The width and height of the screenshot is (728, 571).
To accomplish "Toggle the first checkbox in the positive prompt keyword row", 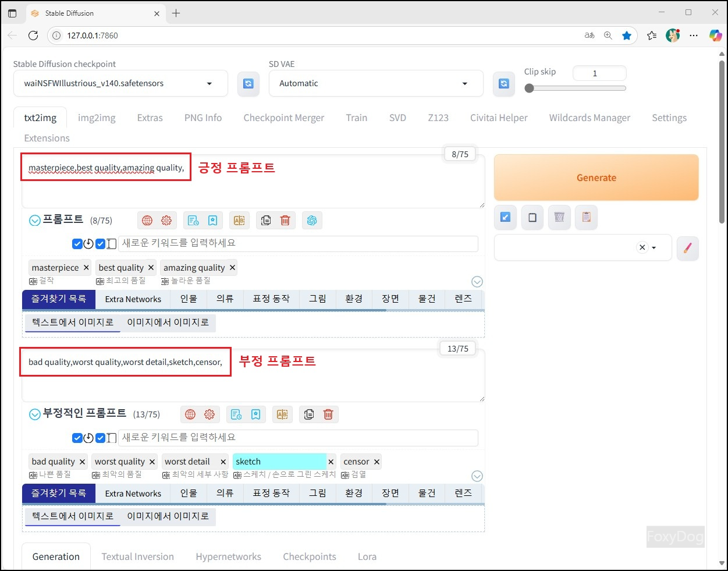I will tap(77, 244).
